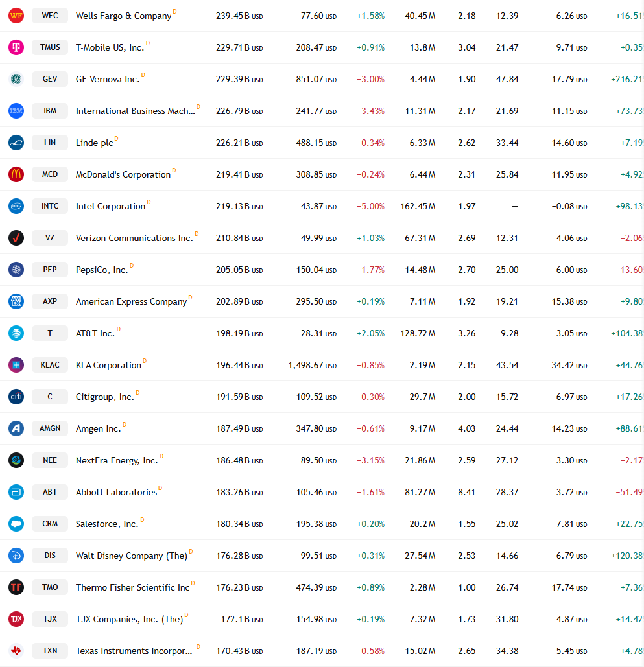Open the Thermo Fisher Scientific Inc link
644x667 pixels.
coord(133,587)
